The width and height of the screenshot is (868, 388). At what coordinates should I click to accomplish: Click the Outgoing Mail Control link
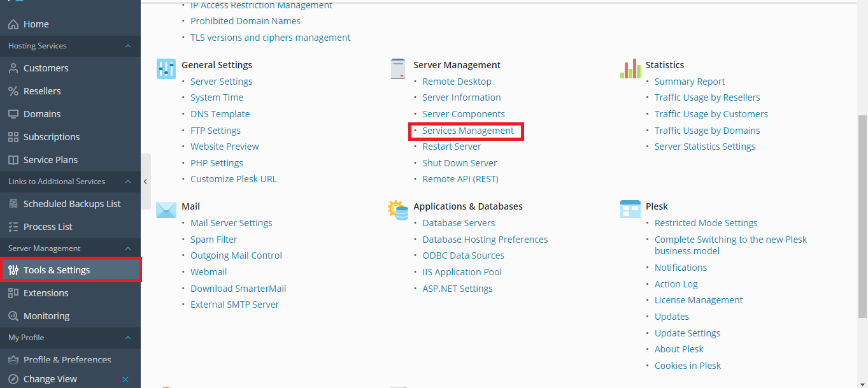coord(236,255)
